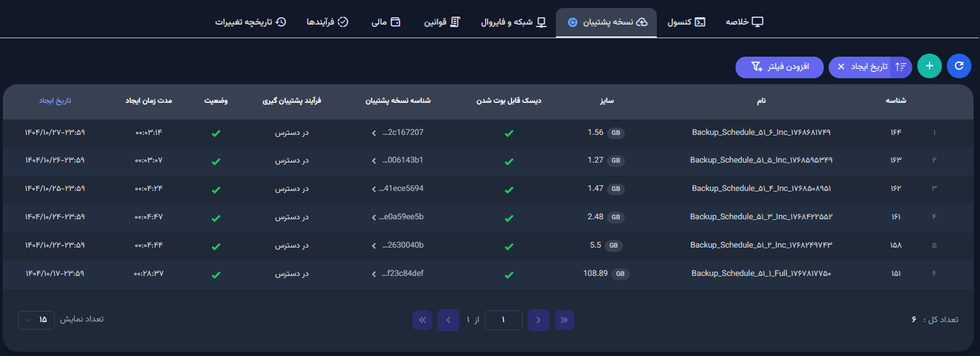Click bootable-disk checkmark in the 108.89 GB row

click(x=509, y=275)
